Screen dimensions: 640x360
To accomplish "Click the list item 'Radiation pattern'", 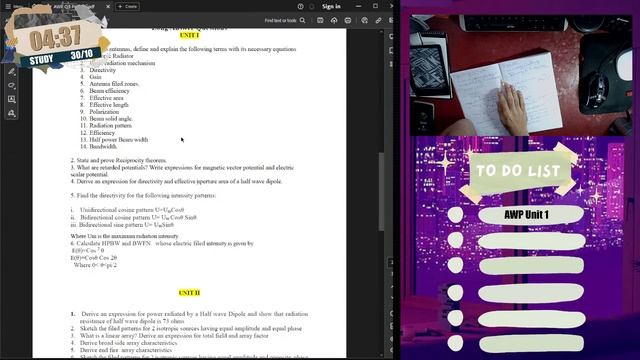I will [x=110, y=126].
